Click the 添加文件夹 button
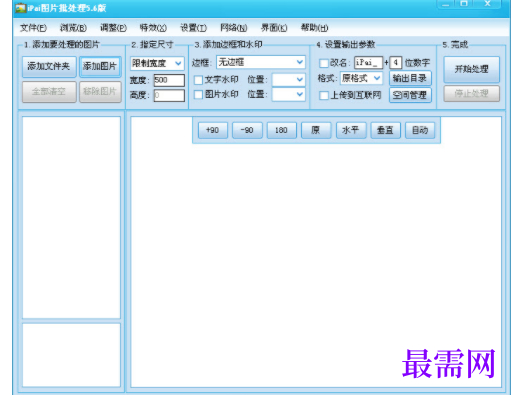The width and height of the screenshot is (514, 395). pos(49,67)
